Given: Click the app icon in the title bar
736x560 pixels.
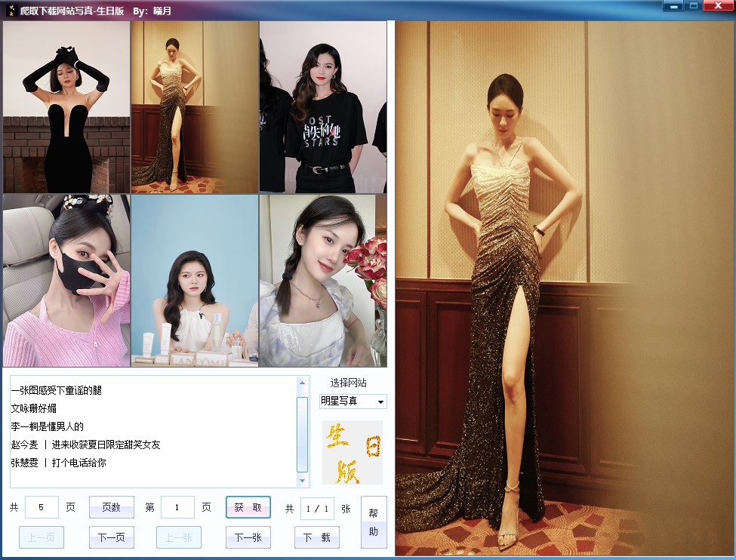Looking at the screenshot, I should point(11,11).
